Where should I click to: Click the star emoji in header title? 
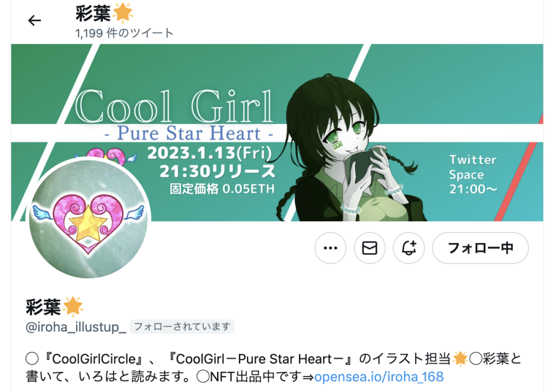(x=122, y=13)
